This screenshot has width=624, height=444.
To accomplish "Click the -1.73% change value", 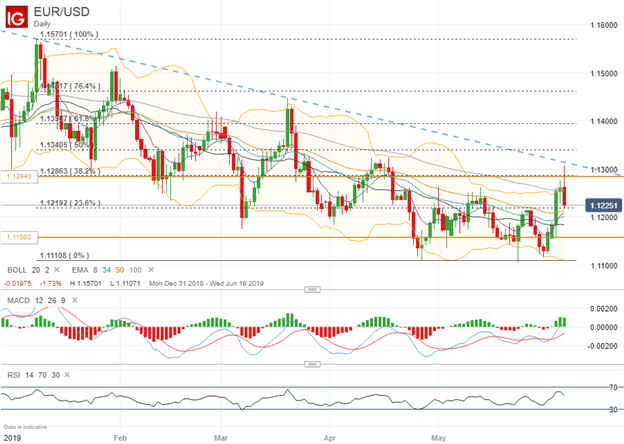I will point(51,284).
